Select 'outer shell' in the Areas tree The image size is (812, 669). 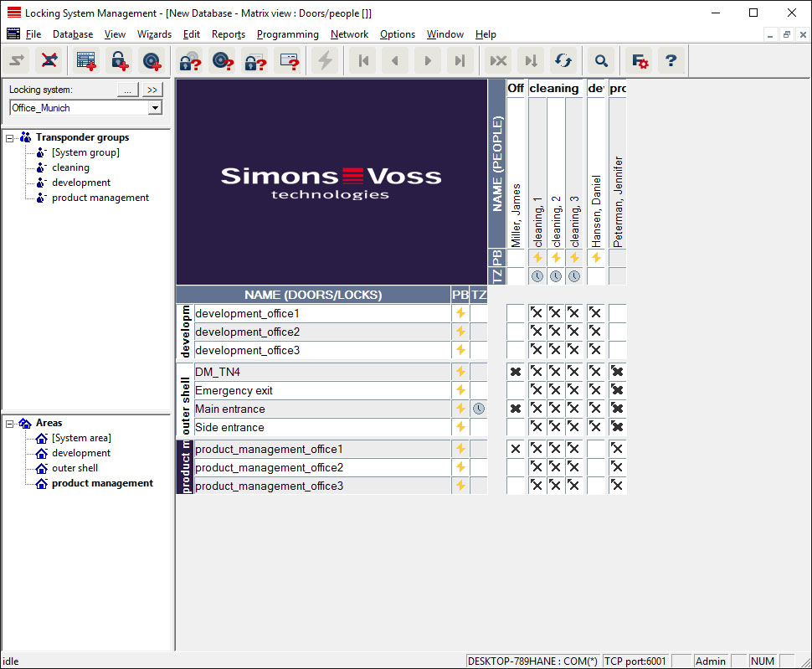click(75, 468)
